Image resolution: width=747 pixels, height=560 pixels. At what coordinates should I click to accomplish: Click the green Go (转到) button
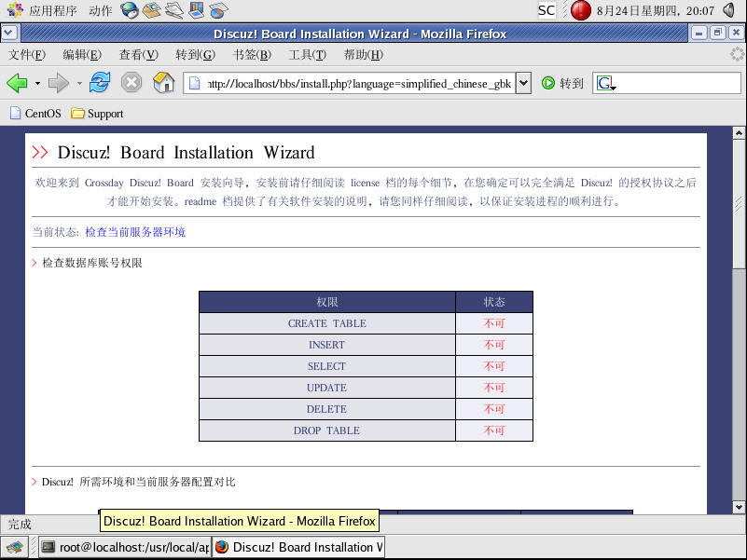pos(562,83)
